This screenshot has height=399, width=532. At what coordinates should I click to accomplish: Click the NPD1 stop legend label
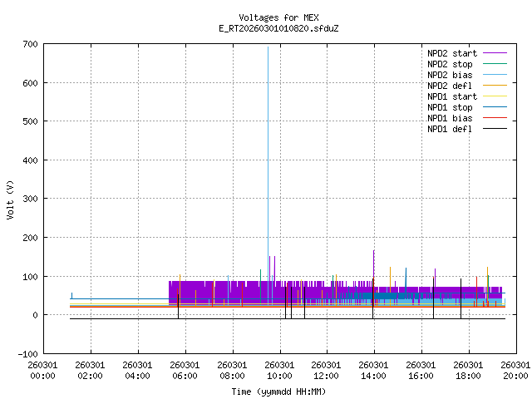(450, 107)
